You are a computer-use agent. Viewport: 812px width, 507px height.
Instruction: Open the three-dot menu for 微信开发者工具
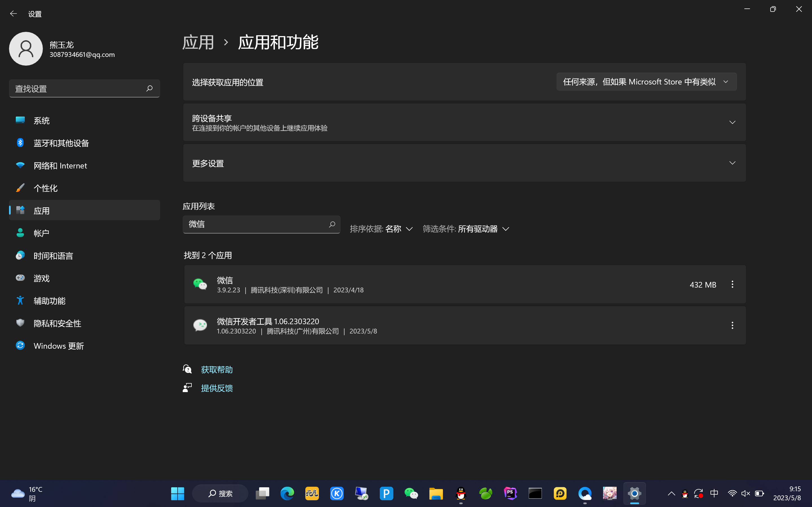(x=732, y=325)
